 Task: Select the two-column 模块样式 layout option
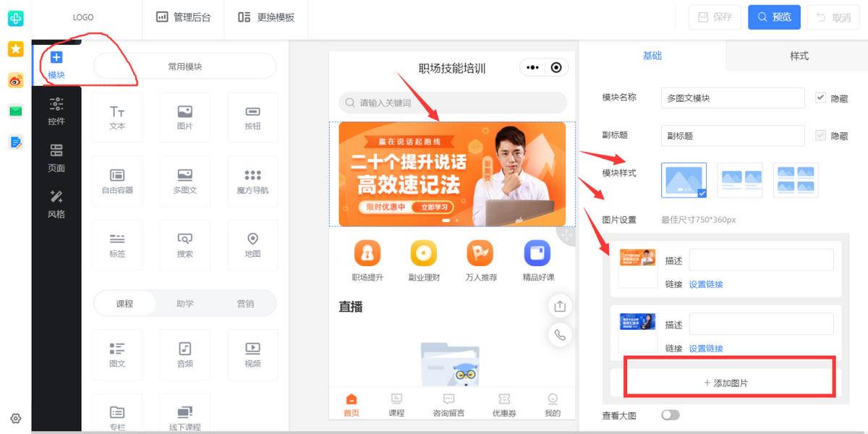tap(739, 180)
